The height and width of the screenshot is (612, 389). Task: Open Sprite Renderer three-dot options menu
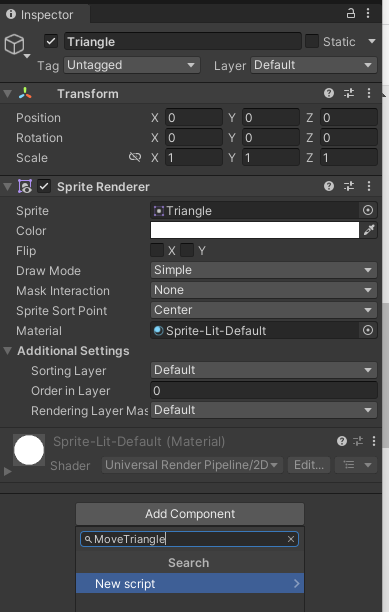point(369,186)
